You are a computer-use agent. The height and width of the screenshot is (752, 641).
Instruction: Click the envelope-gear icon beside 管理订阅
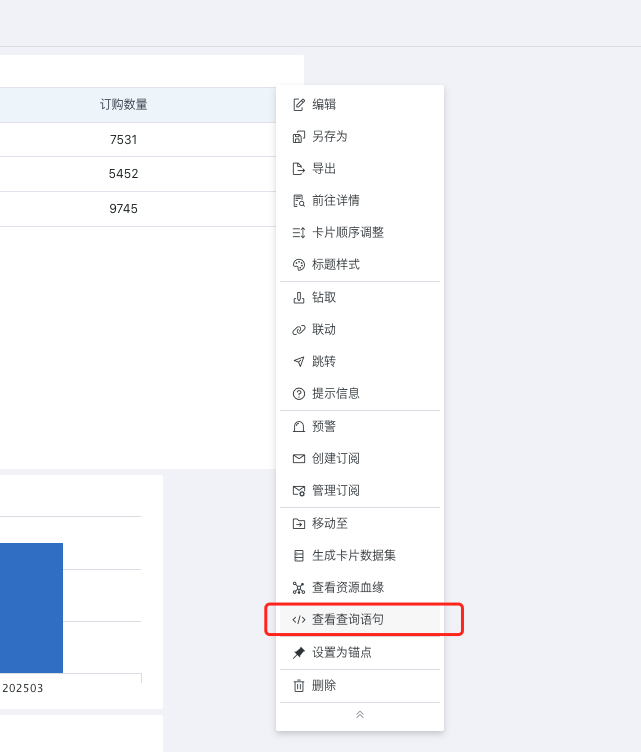tap(299, 491)
